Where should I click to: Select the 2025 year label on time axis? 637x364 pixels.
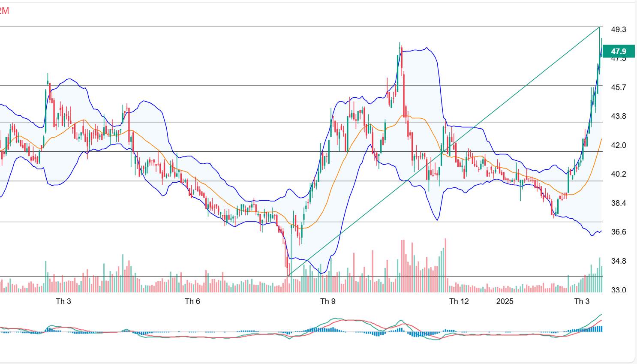point(505,301)
